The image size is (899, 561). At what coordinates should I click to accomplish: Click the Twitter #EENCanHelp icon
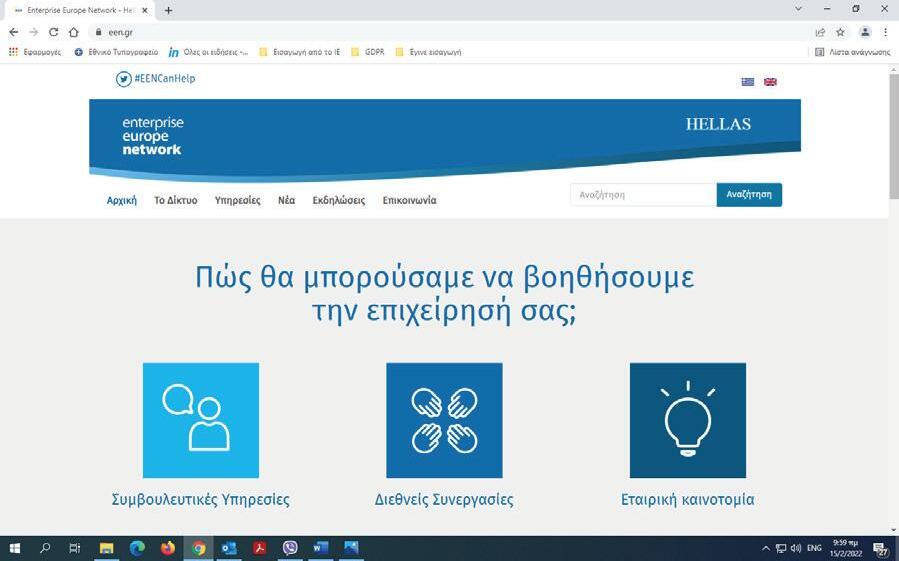coord(123,79)
